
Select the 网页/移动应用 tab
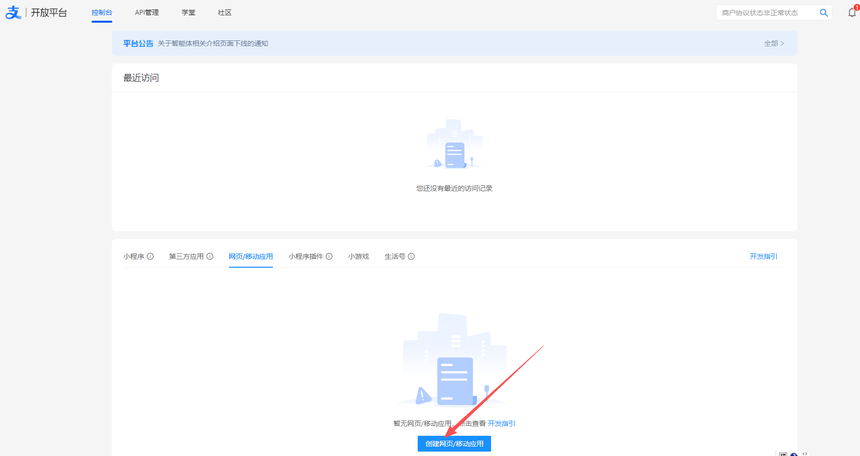(251, 257)
